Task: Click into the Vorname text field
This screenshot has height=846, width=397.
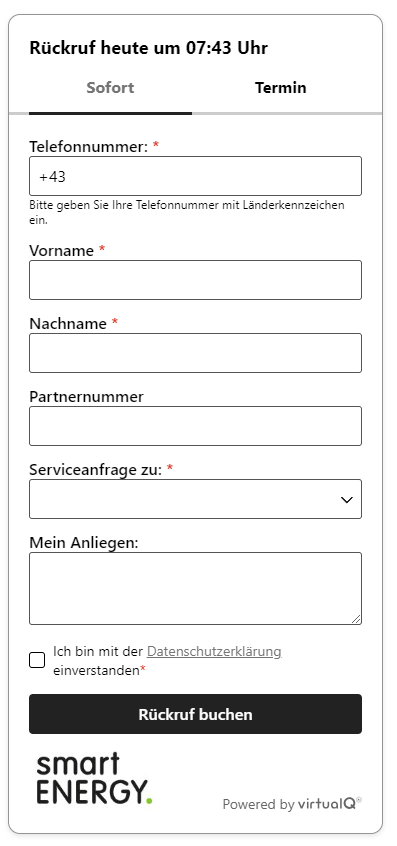Action: pyautogui.click(x=195, y=280)
